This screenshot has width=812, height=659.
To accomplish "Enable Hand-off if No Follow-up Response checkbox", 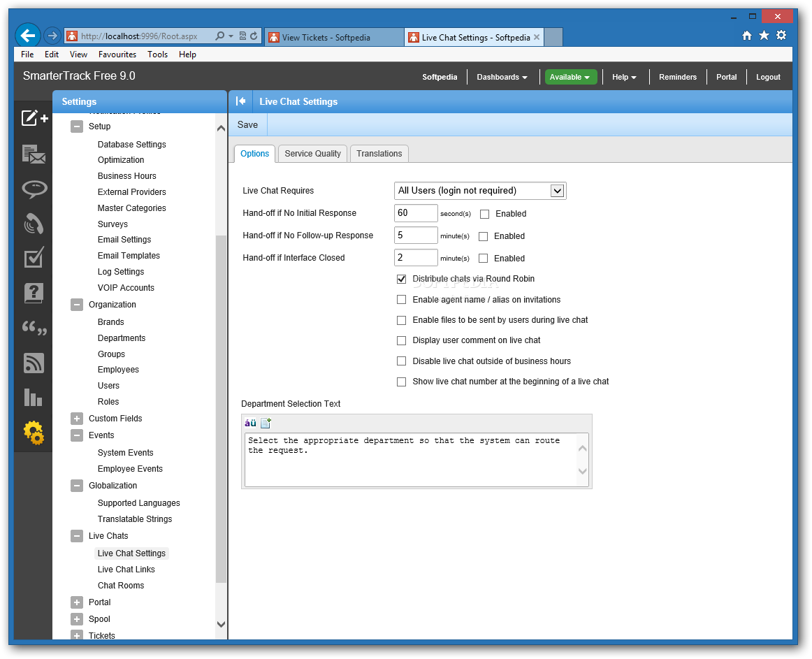I will tap(483, 236).
